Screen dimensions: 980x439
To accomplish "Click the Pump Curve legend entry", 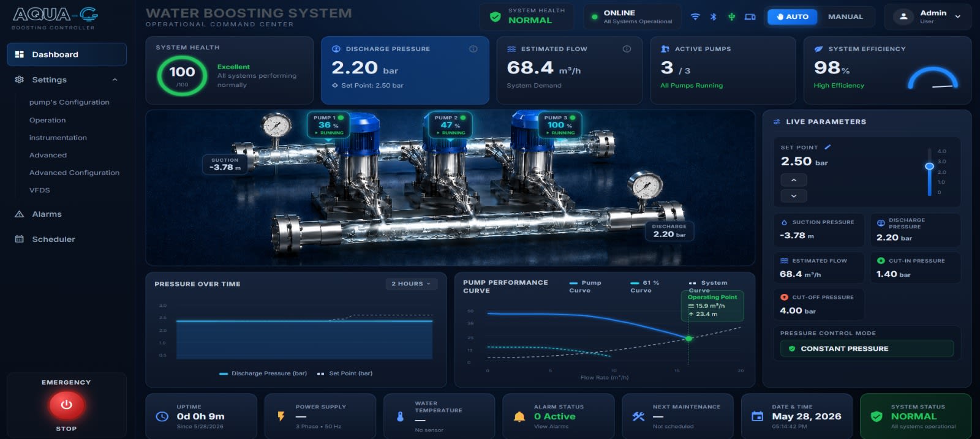I will pos(586,287).
